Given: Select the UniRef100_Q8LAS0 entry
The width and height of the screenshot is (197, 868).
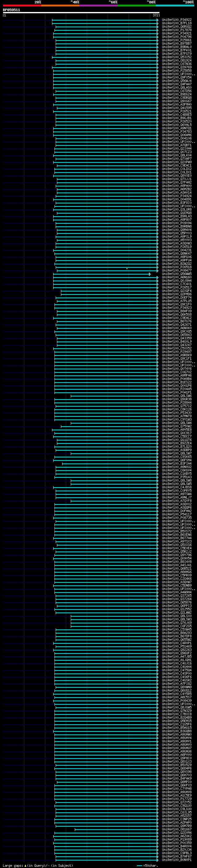Looking at the screenshot, I should pyautogui.click(x=177, y=88).
